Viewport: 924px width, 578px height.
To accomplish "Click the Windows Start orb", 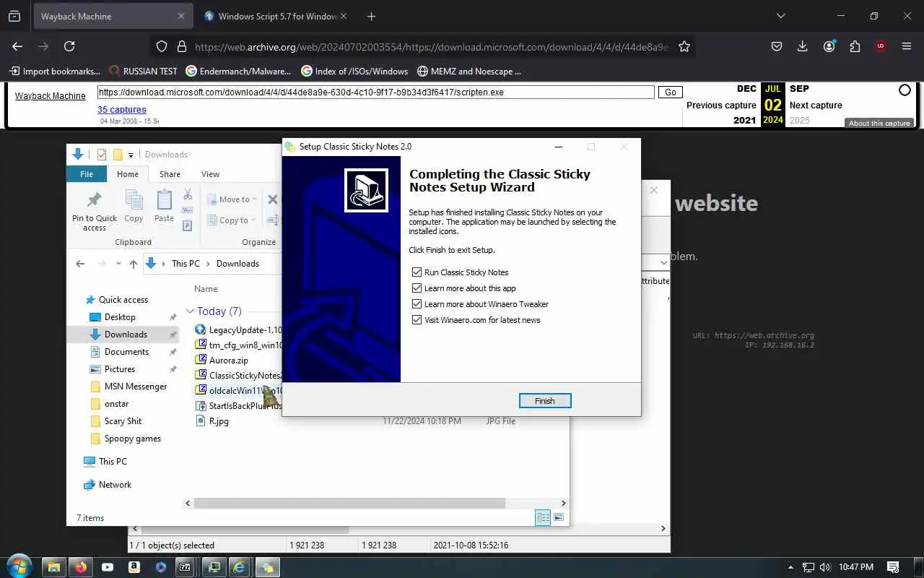I will pos(19,566).
